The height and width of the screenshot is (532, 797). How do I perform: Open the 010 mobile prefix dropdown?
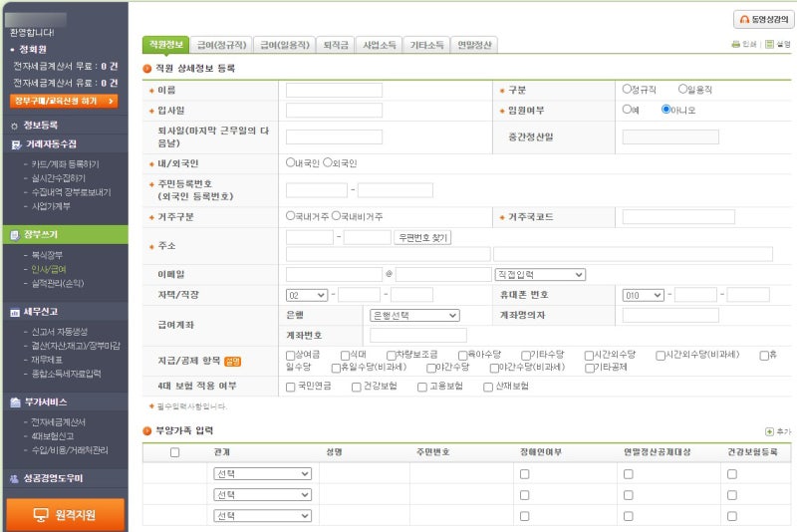click(x=643, y=295)
